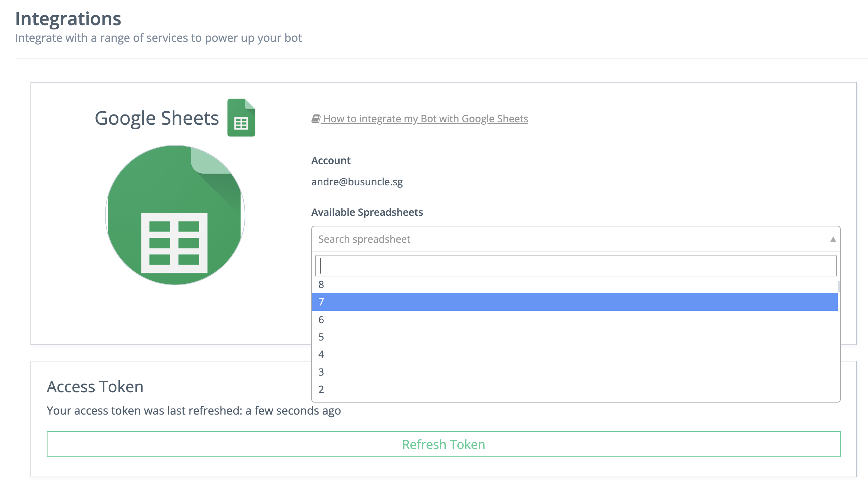868x489 pixels.
Task: Pick spreadsheet 4 in dropdown
Action: [574, 354]
